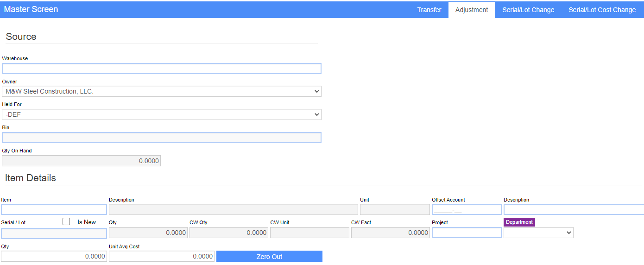Image resolution: width=644 pixels, height=265 pixels.
Task: Open the Serial/Lot Change tab
Action: (528, 10)
